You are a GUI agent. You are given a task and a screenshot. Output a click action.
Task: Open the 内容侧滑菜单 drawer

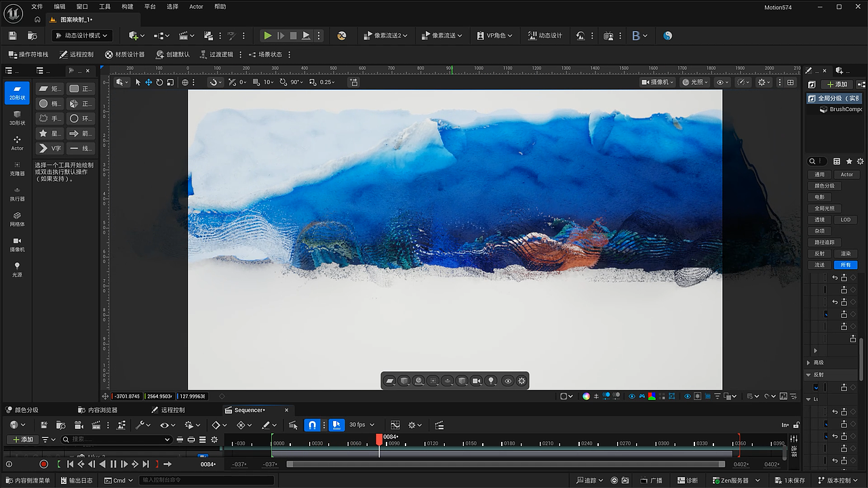27,481
